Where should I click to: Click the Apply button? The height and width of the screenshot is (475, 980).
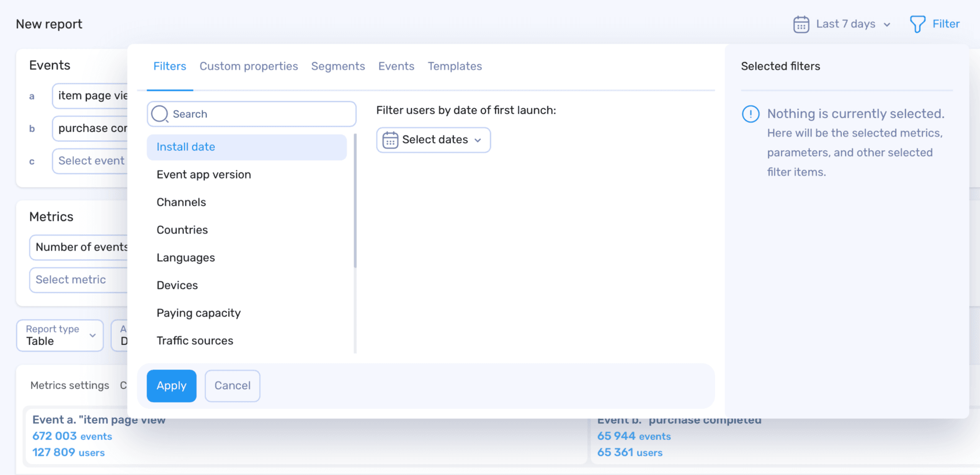pyautogui.click(x=171, y=386)
